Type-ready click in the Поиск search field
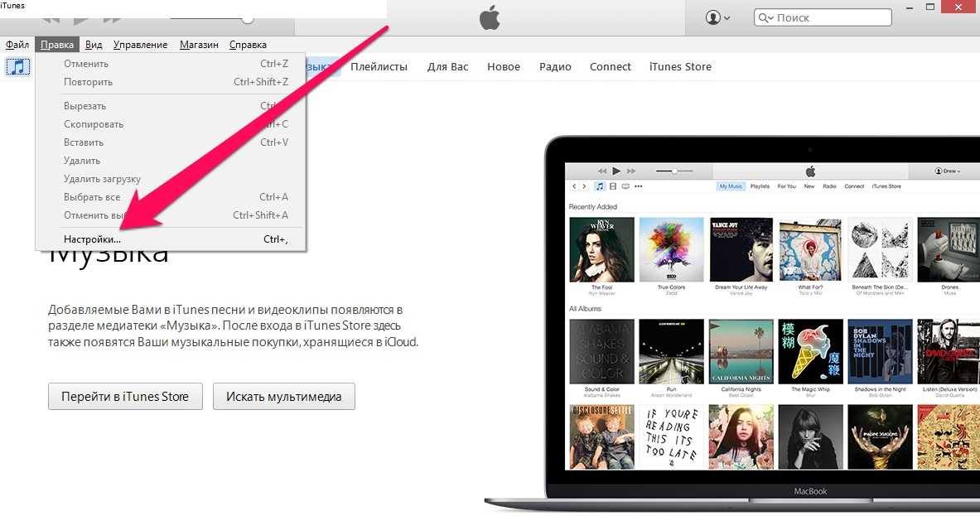This screenshot has width=980, height=516. [828, 17]
